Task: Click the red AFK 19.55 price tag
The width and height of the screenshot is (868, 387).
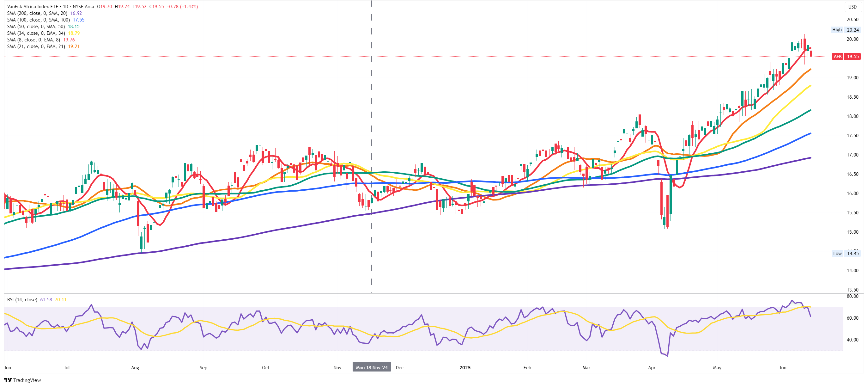Action: (x=846, y=57)
